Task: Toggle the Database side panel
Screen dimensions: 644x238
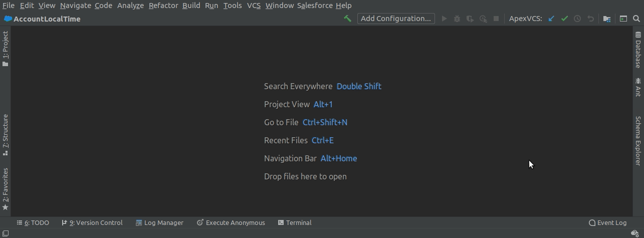Action: (638, 50)
